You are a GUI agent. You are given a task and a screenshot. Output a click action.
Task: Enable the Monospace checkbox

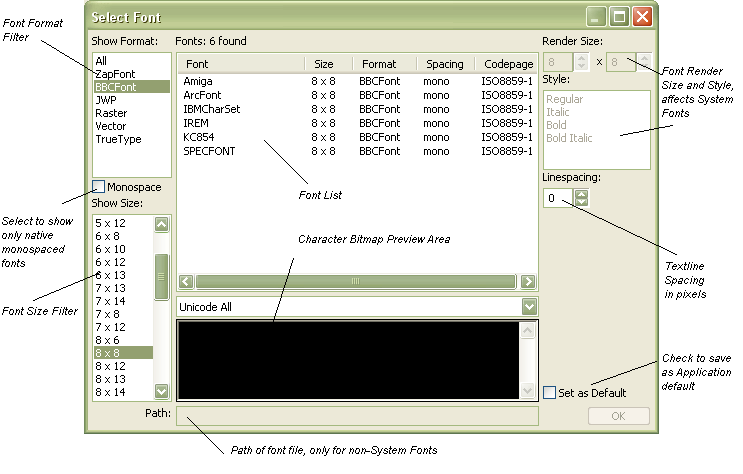pos(99,186)
